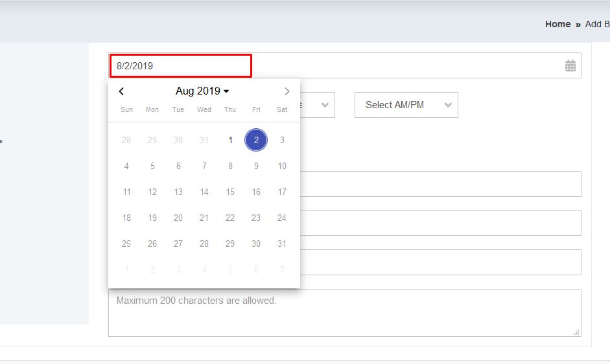Choose August 6 on the calendar
Image resolution: width=610 pixels, height=364 pixels.
[x=178, y=166]
